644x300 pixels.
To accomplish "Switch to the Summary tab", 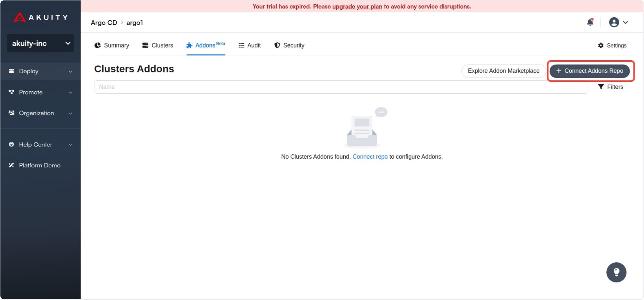I will pyautogui.click(x=112, y=45).
